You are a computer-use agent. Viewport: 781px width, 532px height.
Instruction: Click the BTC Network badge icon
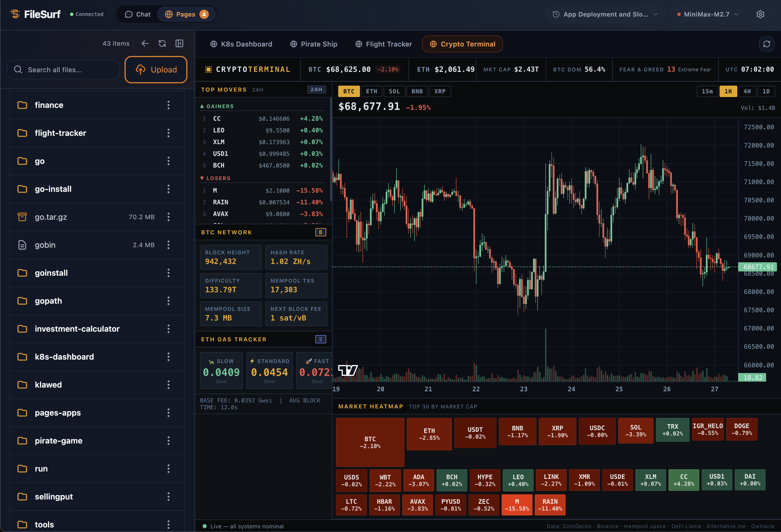320,232
